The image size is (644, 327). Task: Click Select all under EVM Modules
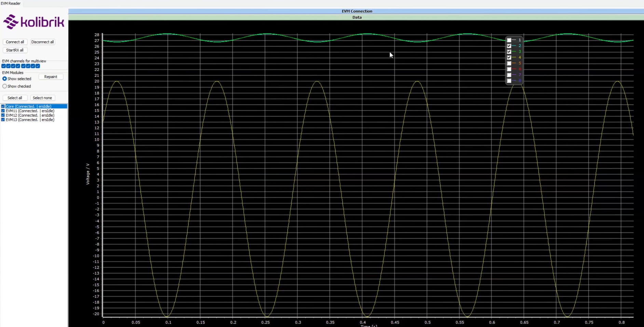click(x=15, y=97)
